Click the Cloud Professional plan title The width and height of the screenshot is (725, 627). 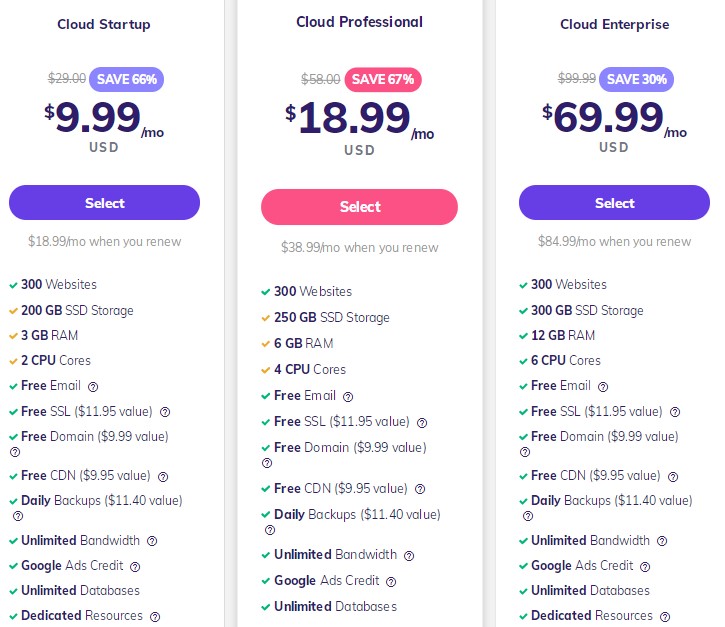coord(359,22)
